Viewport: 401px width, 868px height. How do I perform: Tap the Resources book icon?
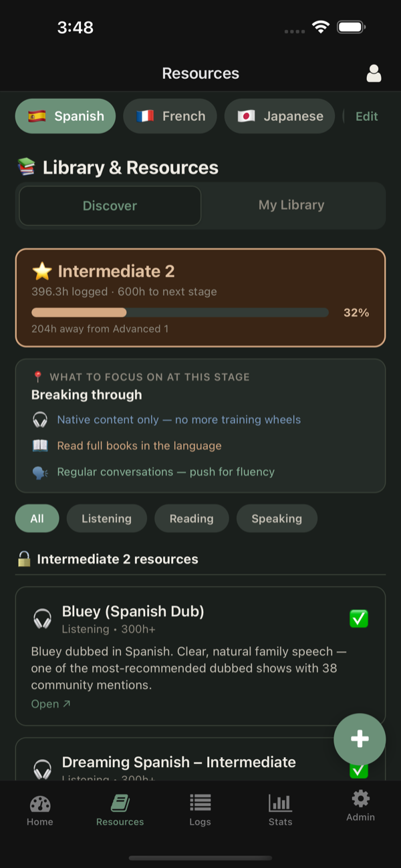point(120,804)
